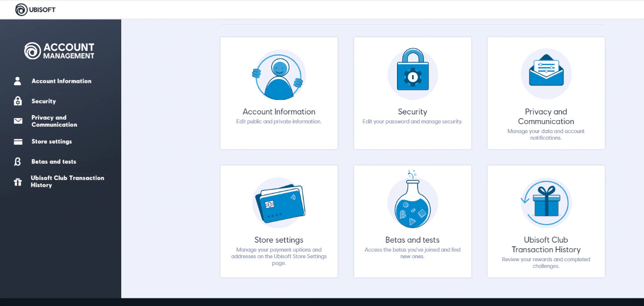This screenshot has height=306, width=644.
Task: Open Security from the sidebar menu
Action: coord(44,101)
